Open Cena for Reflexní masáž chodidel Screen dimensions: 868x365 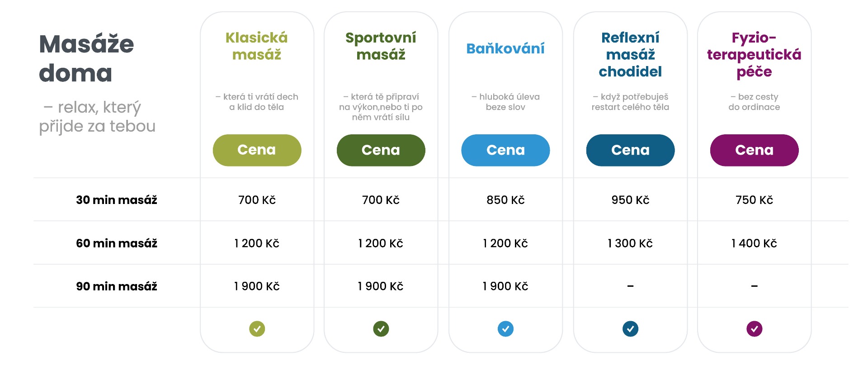pos(630,150)
